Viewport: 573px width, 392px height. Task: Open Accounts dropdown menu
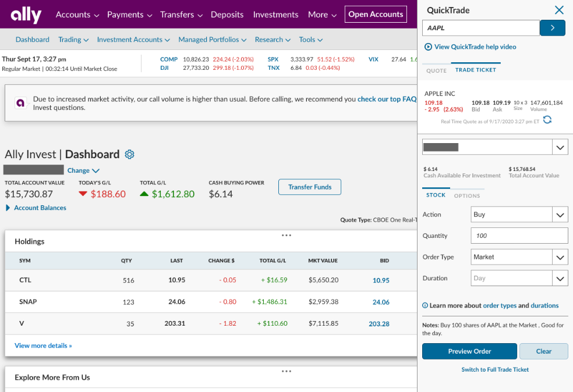(77, 15)
